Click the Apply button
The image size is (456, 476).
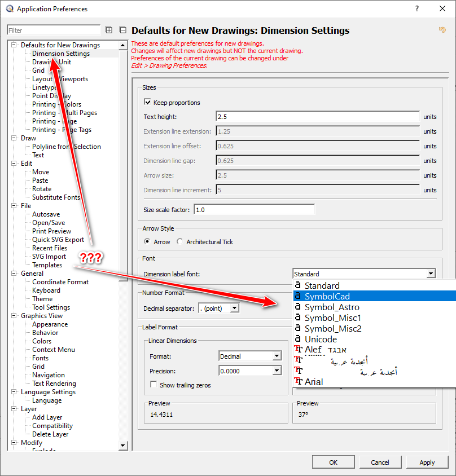(x=427, y=462)
